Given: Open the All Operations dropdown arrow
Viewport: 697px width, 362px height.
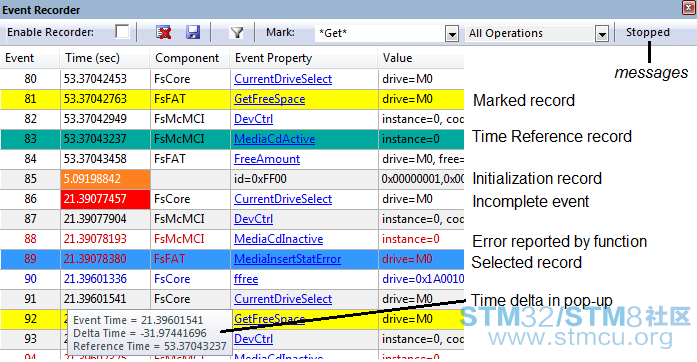Looking at the screenshot, I should (x=602, y=34).
